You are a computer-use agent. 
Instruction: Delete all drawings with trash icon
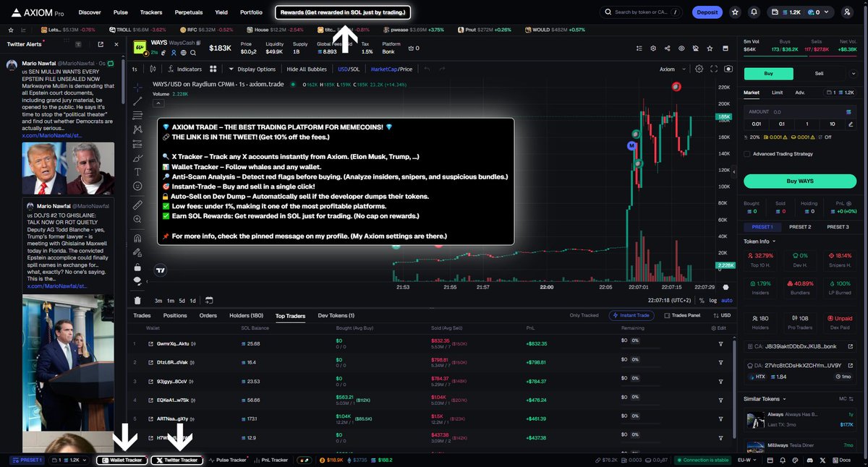(x=137, y=300)
